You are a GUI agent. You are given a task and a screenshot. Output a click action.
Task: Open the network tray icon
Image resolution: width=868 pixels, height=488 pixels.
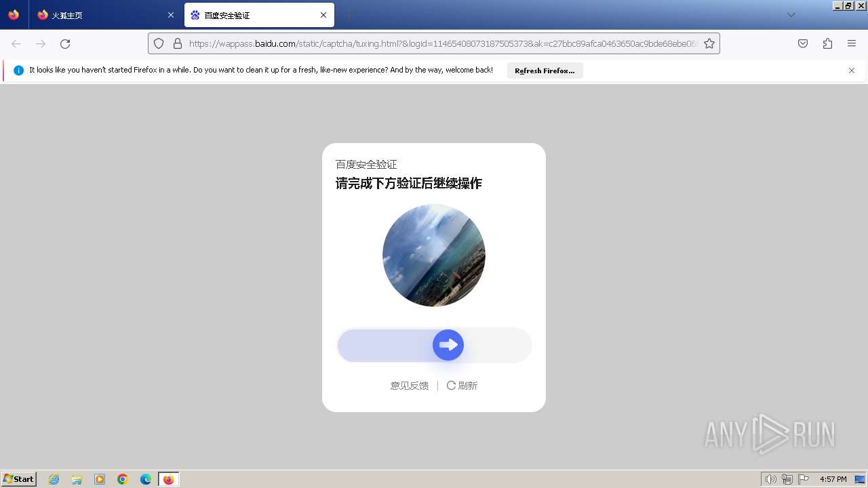point(787,479)
